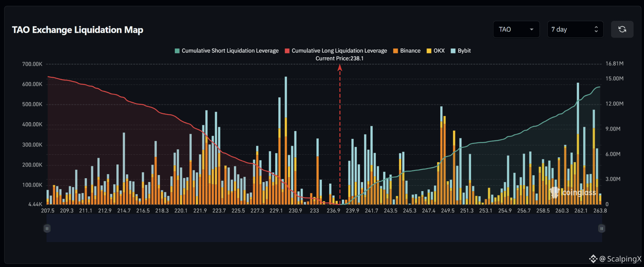Click the 221.9 price axis label
The width and height of the screenshot is (644, 267).
coord(200,211)
